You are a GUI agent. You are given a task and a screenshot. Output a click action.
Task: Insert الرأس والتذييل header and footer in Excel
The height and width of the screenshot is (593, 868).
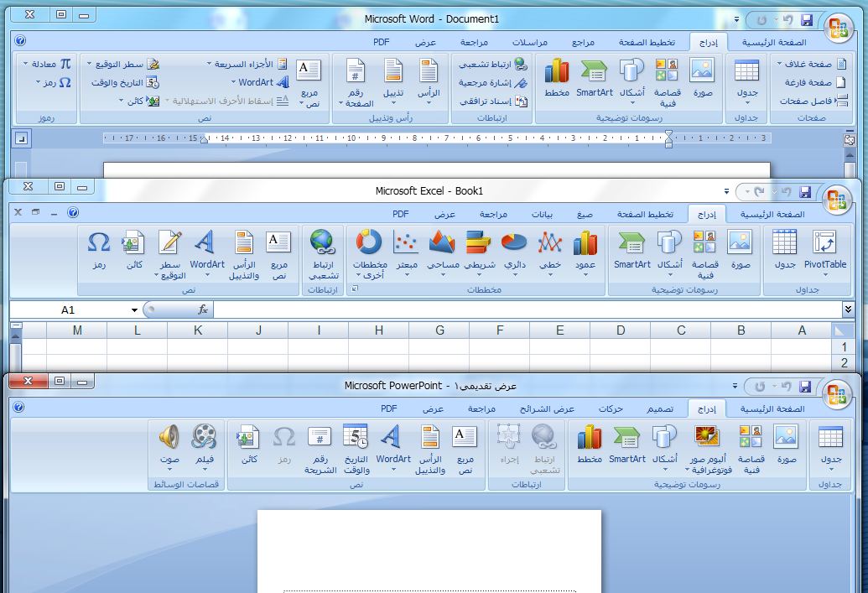(x=244, y=254)
